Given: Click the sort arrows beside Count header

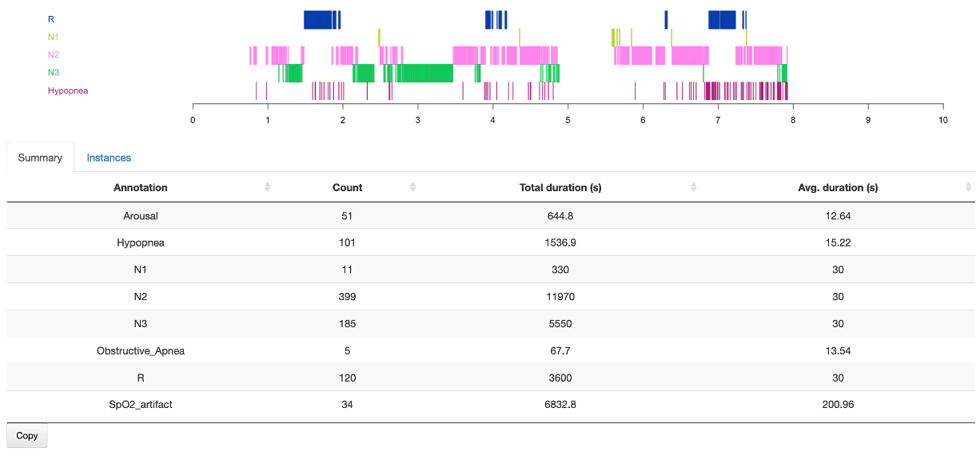Looking at the screenshot, I should pos(412,187).
